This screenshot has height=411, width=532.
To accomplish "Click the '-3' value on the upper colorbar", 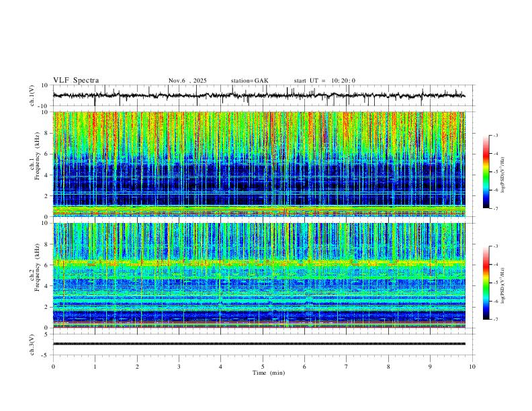I will coord(495,135).
